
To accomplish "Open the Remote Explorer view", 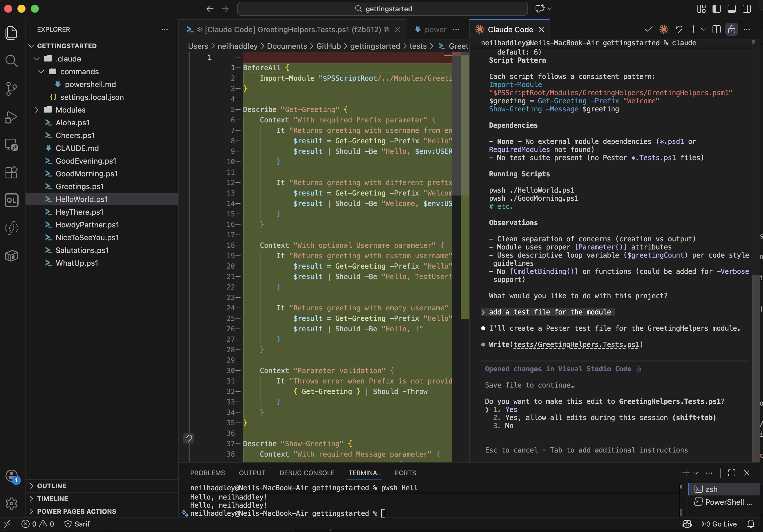I will click(12, 144).
